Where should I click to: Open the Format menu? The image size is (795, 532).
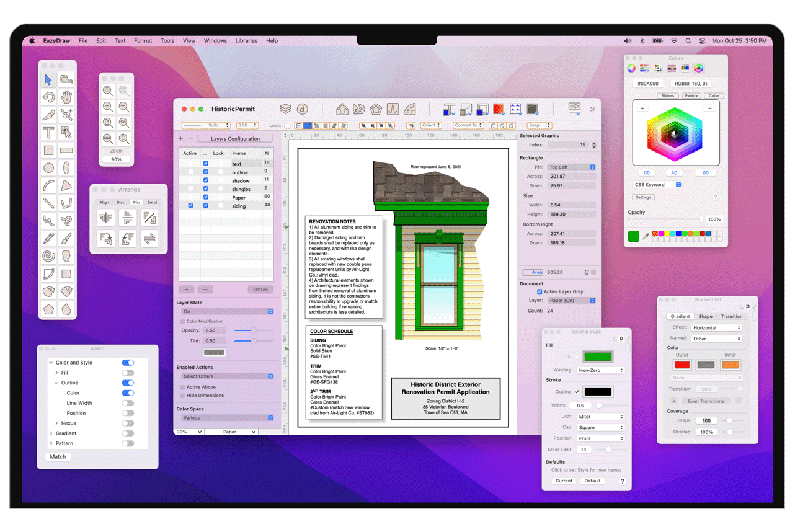(x=143, y=41)
